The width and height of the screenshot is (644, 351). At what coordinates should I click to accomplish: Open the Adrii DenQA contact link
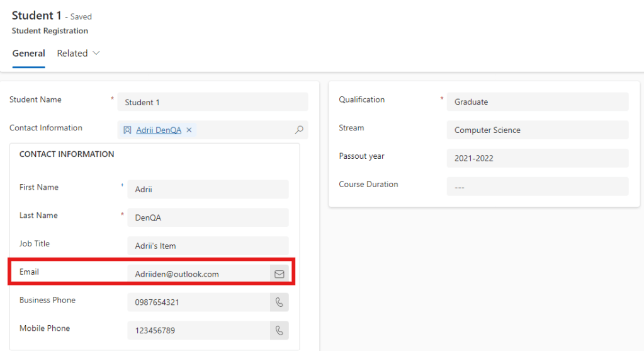(x=159, y=130)
